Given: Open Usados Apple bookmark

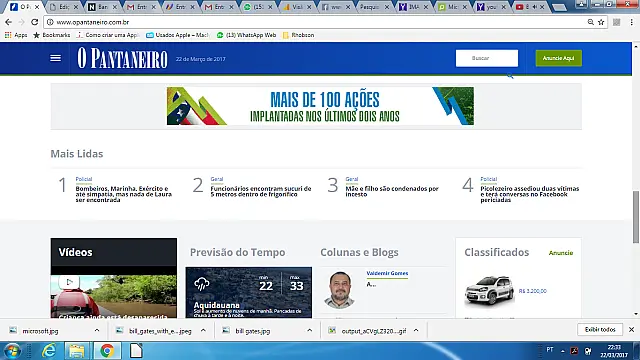Looking at the screenshot, I should coord(178,35).
